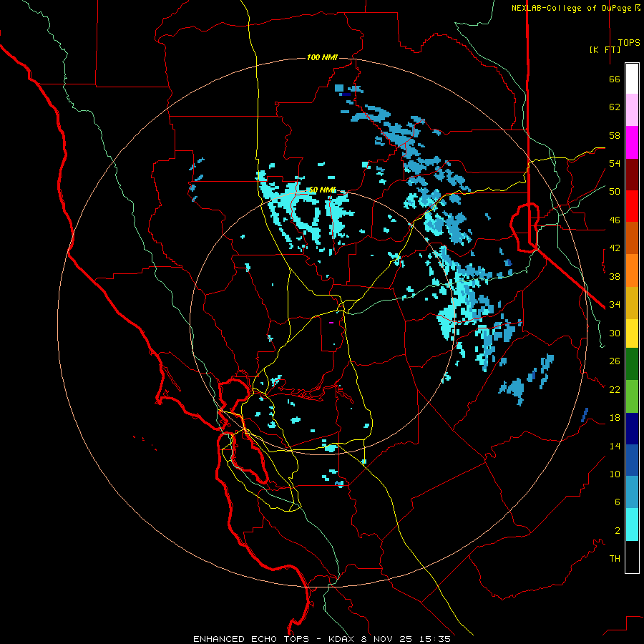
Task: Click the black TH legend swatch
Action: point(632,557)
